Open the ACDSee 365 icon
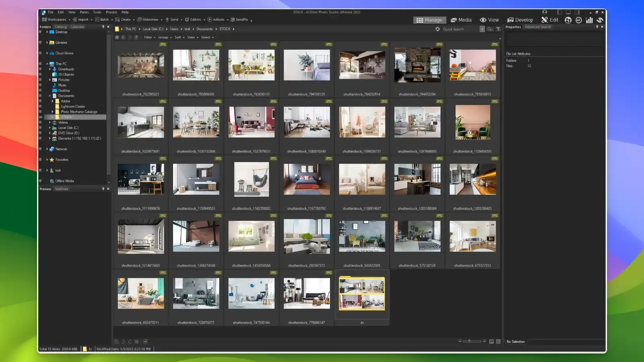 (x=578, y=20)
